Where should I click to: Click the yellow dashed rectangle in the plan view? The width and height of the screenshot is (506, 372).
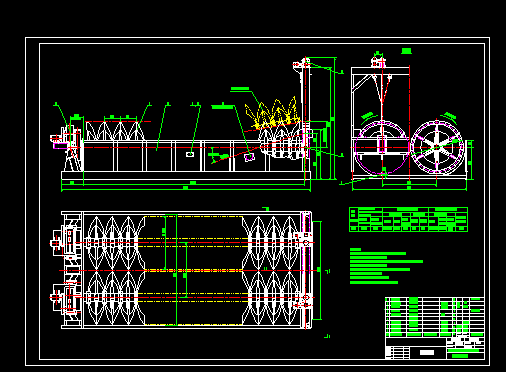tap(194, 270)
